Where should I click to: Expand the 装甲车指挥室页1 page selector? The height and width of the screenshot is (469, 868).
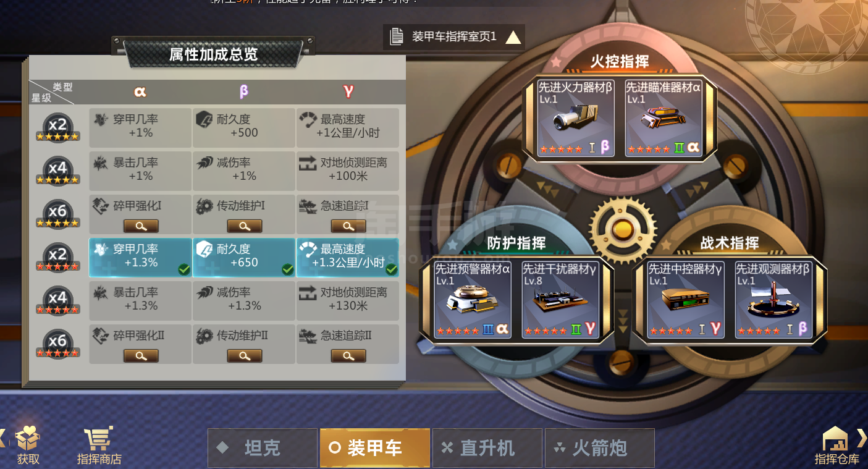(454, 36)
